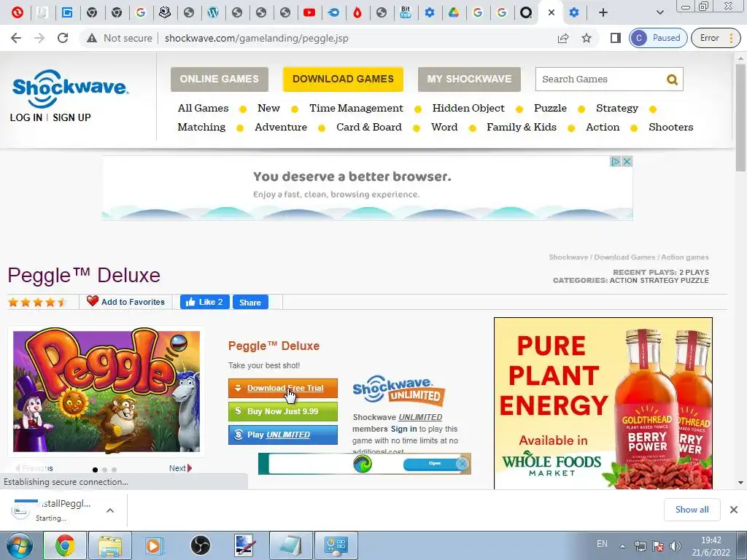
Task: Open the browser side panel icon
Action: 616,38
